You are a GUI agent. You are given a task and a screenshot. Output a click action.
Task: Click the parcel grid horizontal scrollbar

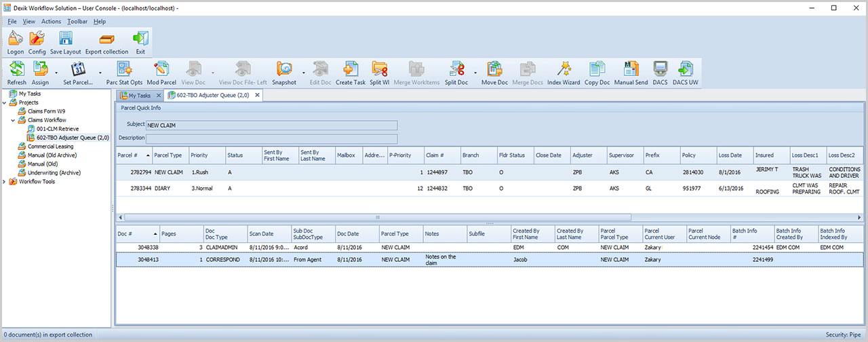click(377, 217)
